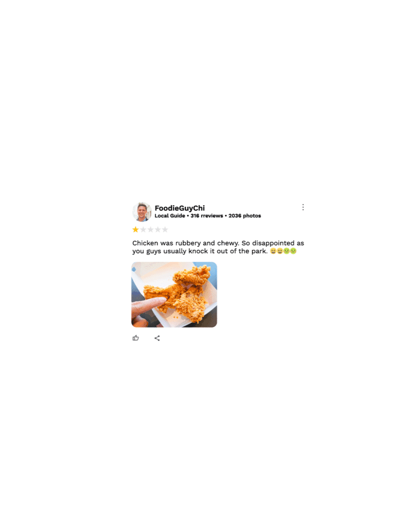Open the fried chicken photo thumbnail
This screenshot has height=525, width=420.
click(174, 294)
